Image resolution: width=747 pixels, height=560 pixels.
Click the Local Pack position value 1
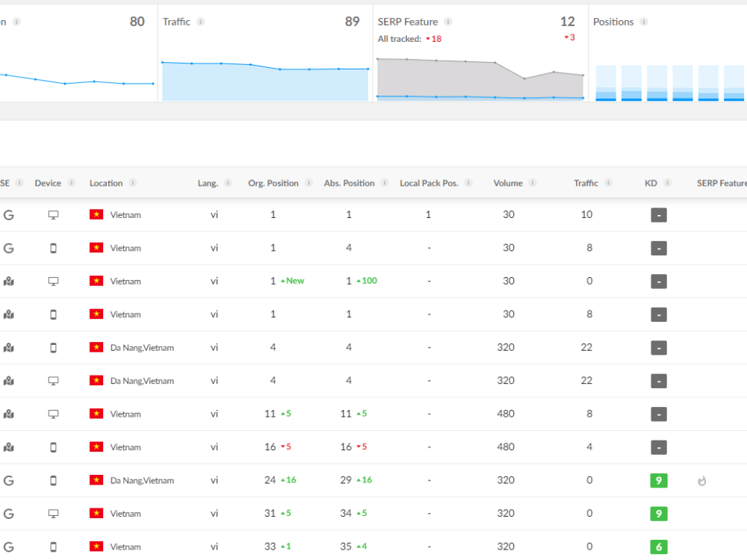428,215
